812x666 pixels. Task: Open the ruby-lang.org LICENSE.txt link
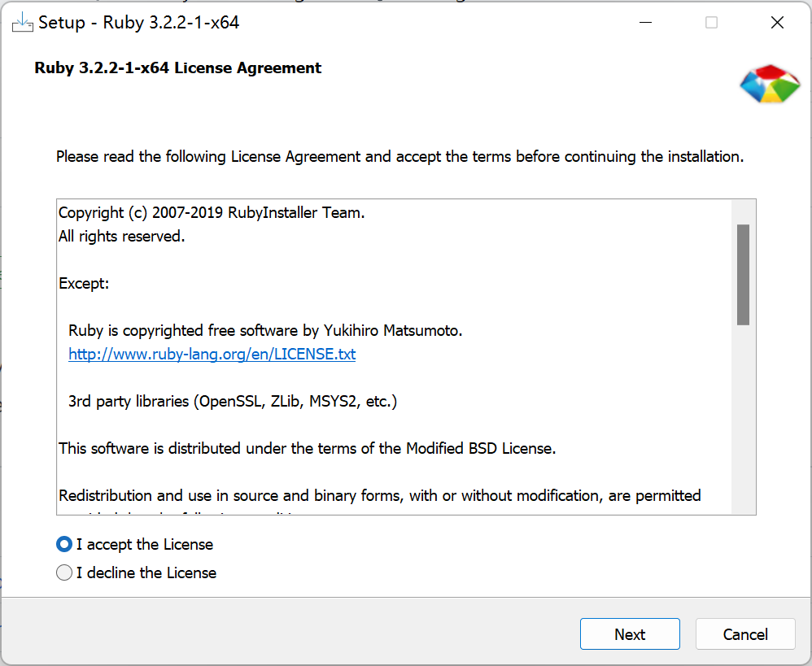(x=212, y=354)
